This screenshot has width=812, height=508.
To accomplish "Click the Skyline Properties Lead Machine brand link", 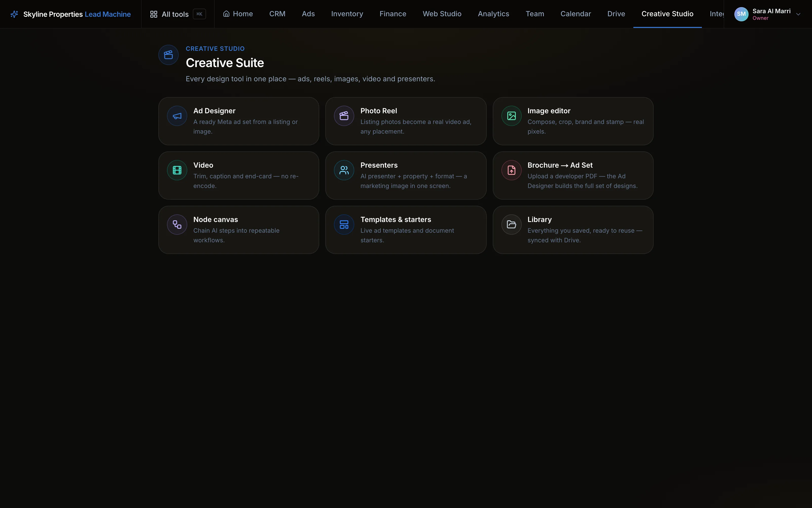I will pos(71,14).
